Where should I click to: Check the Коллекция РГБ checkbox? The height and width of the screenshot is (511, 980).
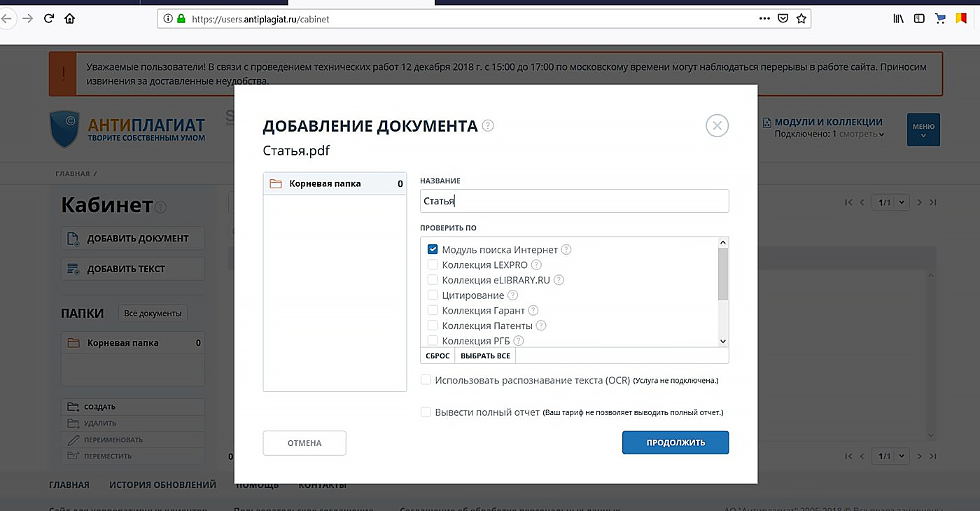[x=433, y=341]
